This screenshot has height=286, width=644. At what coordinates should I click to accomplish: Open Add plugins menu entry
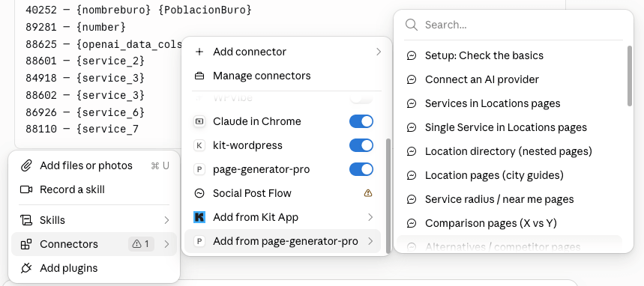94,268
